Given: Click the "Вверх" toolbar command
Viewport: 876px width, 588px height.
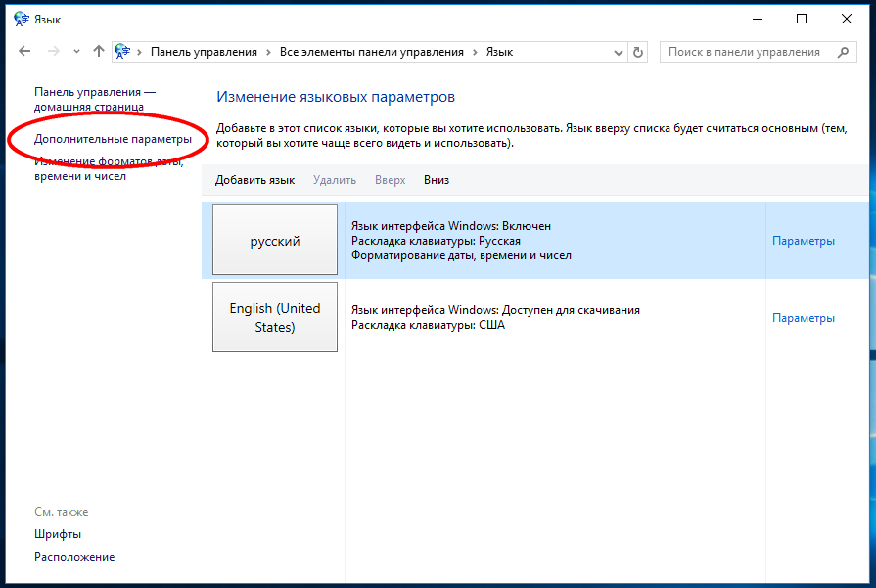Looking at the screenshot, I should 390,180.
